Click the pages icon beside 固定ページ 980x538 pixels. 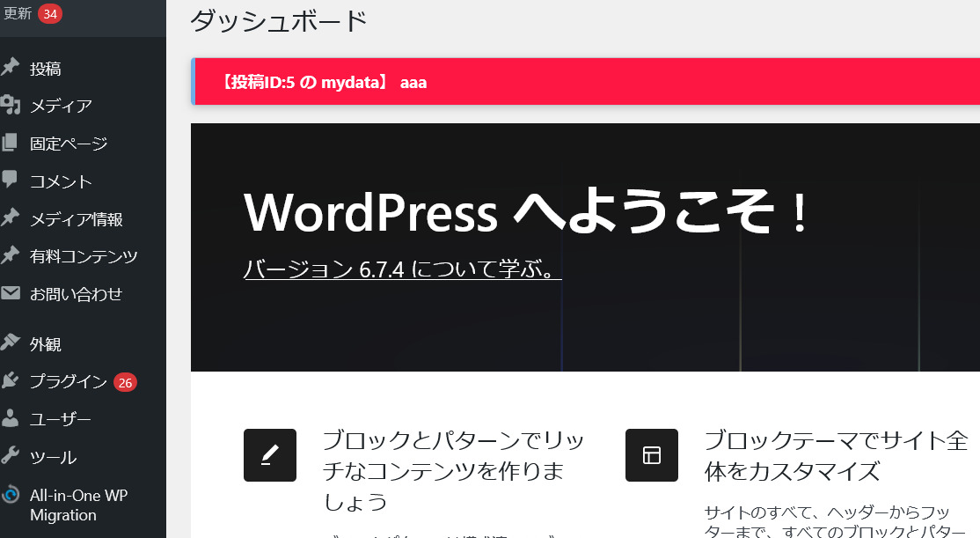(x=11, y=144)
